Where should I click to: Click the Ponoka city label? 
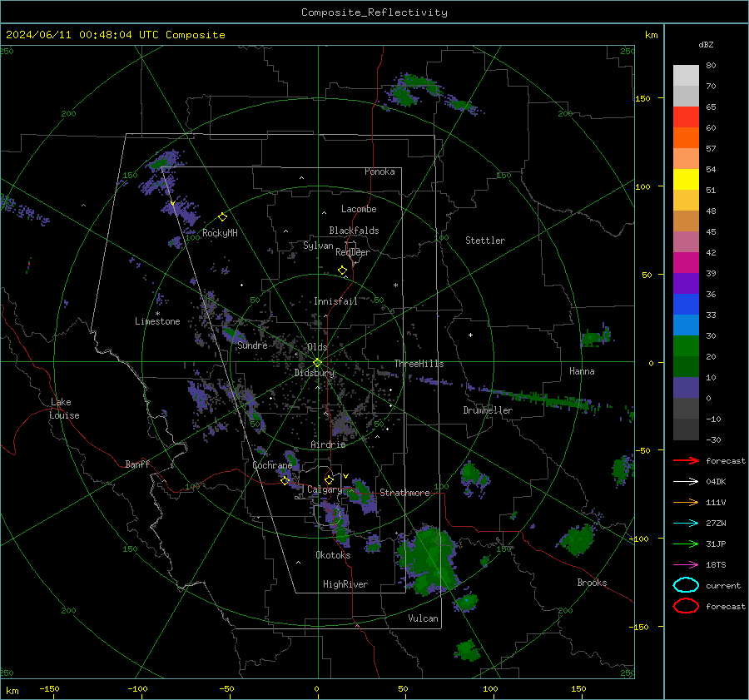click(x=379, y=171)
